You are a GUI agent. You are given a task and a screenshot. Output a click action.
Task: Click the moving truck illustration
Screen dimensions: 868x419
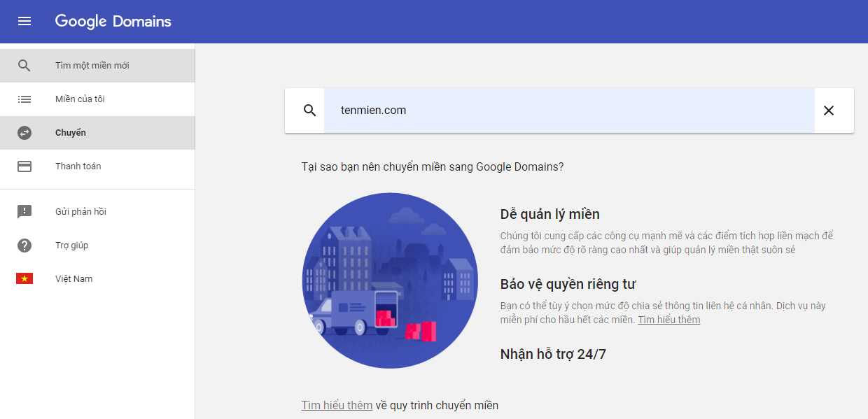click(x=390, y=280)
